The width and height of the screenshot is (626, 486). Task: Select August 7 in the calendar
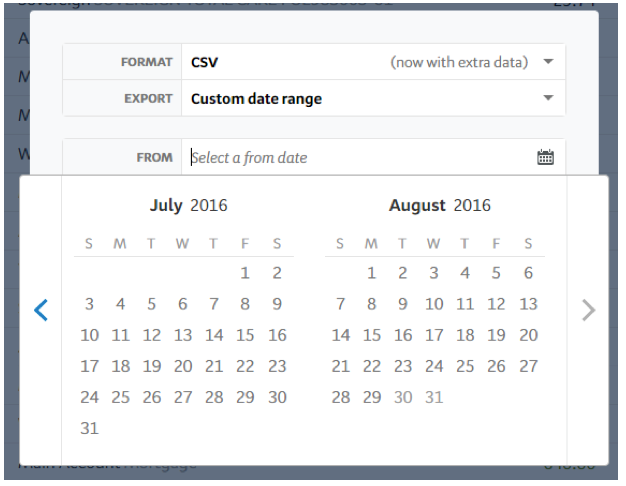340,304
